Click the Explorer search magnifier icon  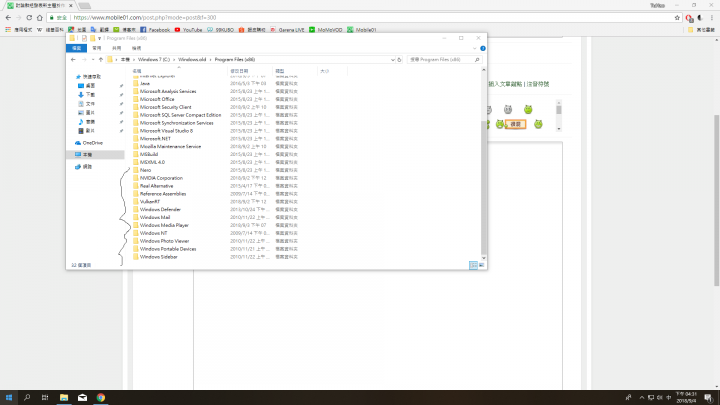(477, 60)
